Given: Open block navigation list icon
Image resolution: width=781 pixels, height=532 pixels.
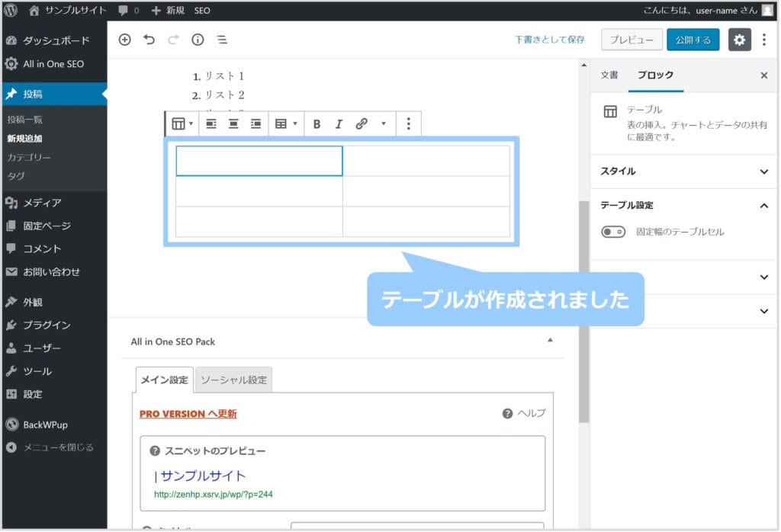Looking at the screenshot, I should pyautogui.click(x=221, y=40).
